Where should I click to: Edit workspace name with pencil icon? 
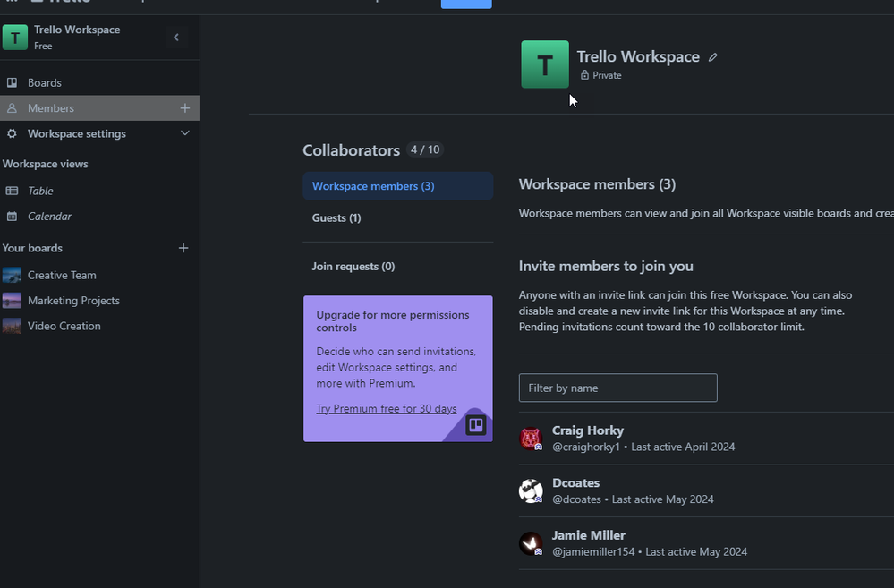pos(712,57)
